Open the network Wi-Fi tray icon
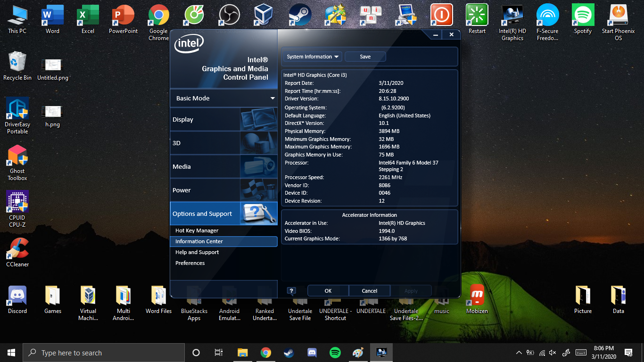Image resolution: width=644 pixels, height=362 pixels. 542,353
